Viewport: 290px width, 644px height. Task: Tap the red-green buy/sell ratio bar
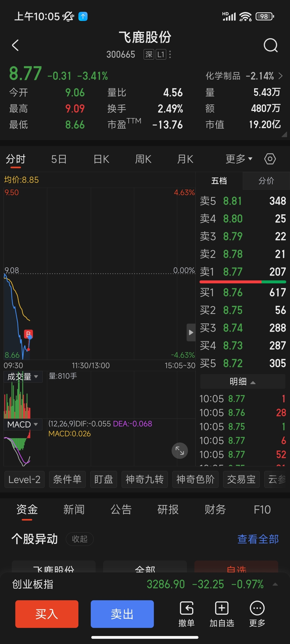tap(243, 282)
